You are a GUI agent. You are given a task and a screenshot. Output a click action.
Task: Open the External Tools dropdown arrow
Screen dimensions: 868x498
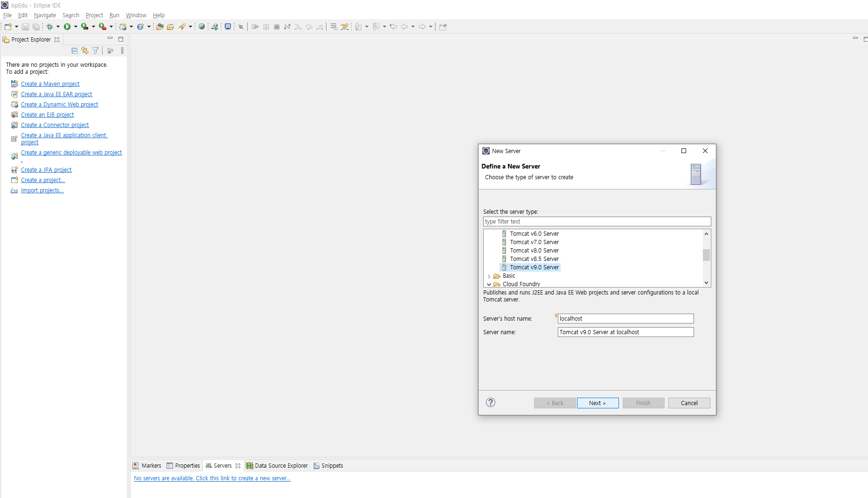click(111, 27)
